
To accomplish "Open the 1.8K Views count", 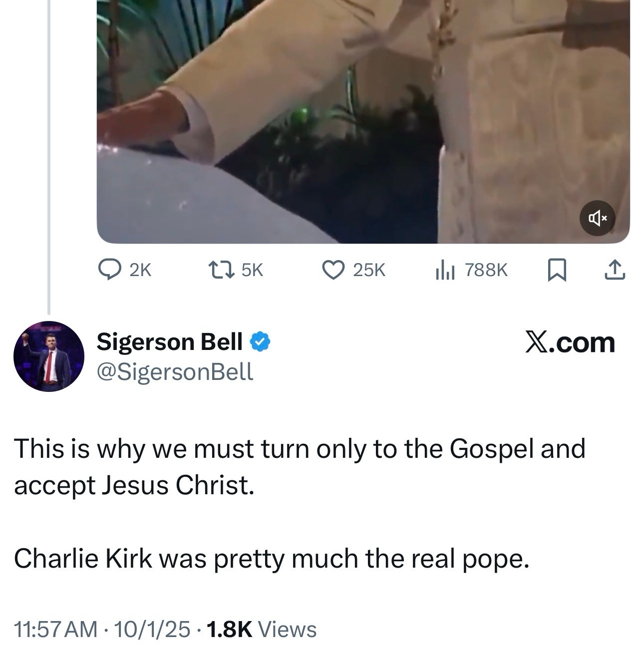I will tap(261, 630).
